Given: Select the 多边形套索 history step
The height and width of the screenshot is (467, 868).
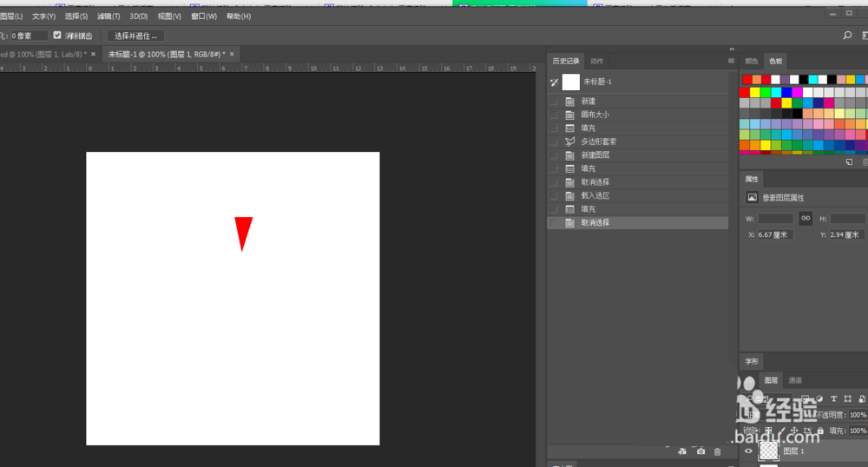Looking at the screenshot, I should (599, 141).
